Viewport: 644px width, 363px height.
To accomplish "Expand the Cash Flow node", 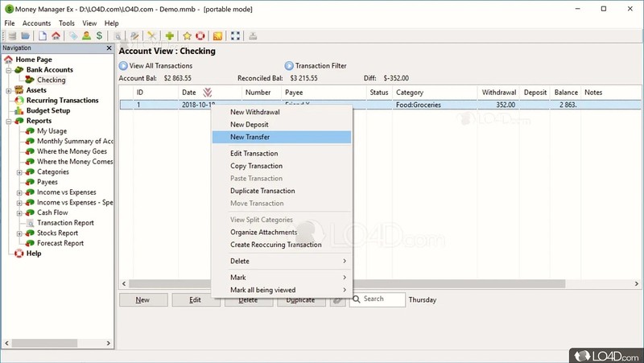I will tap(19, 213).
